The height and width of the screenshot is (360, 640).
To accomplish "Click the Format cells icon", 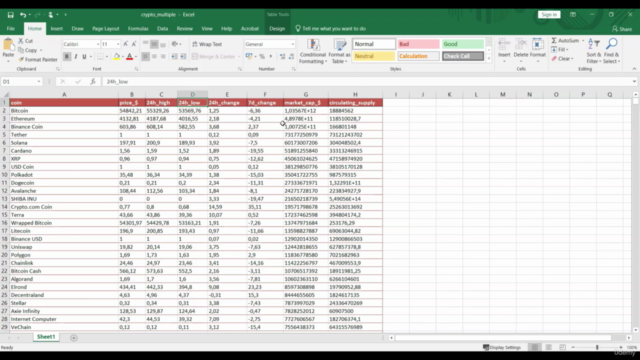I will click(x=538, y=44).
